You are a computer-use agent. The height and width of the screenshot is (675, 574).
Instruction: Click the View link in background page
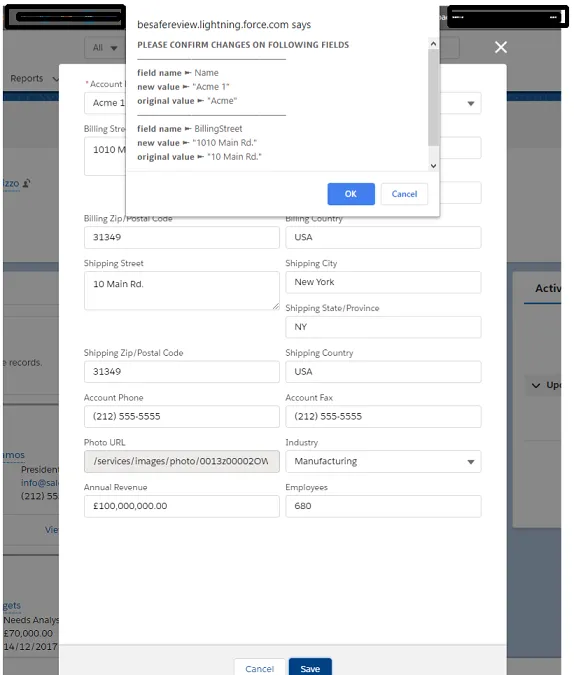tap(52, 530)
